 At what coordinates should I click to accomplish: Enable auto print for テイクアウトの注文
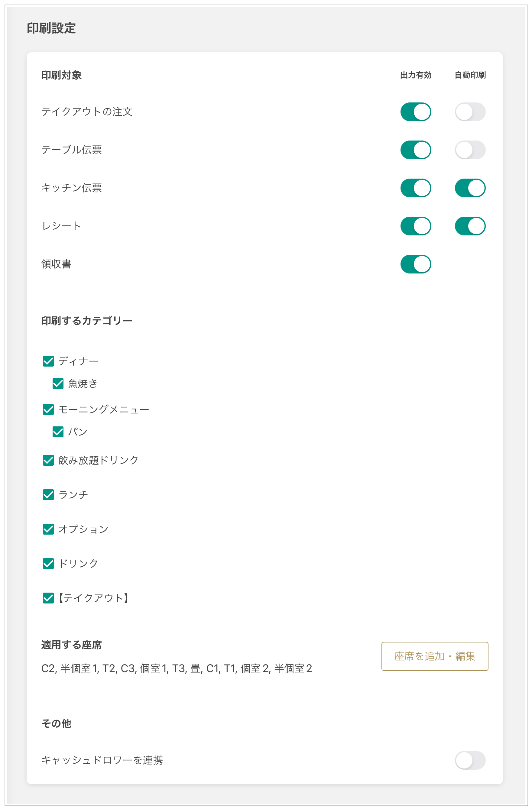(470, 112)
